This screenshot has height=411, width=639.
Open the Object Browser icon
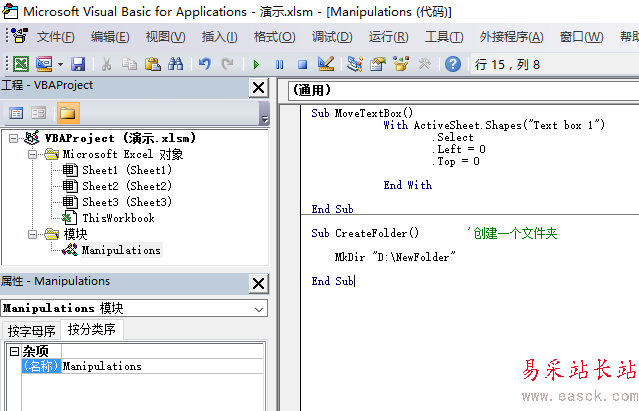click(x=401, y=64)
